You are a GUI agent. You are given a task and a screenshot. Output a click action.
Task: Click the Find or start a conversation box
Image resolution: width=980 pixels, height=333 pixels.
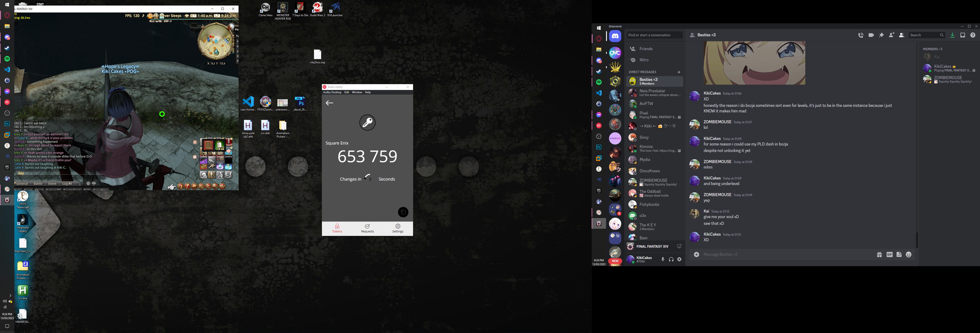[654, 35]
